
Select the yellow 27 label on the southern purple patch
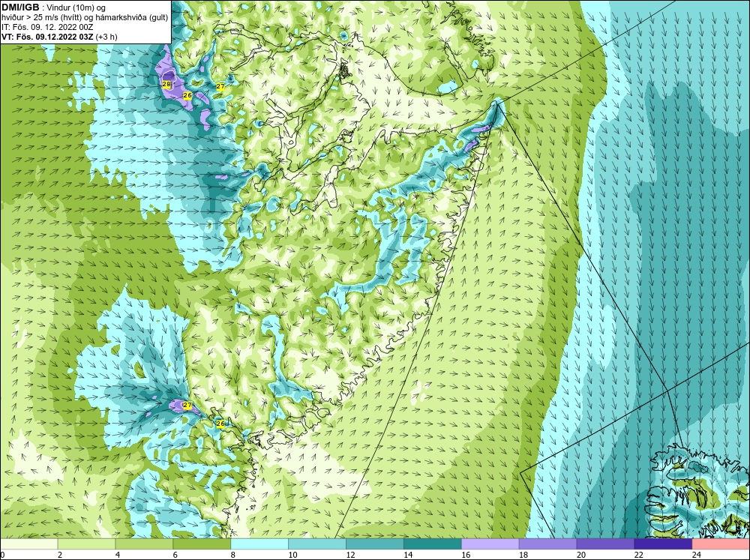(187, 405)
